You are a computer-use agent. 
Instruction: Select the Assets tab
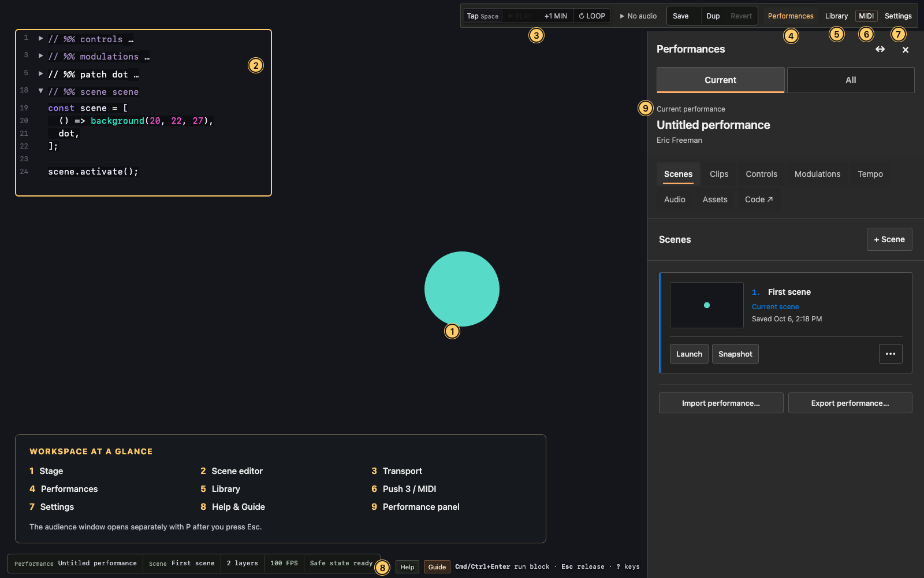715,199
